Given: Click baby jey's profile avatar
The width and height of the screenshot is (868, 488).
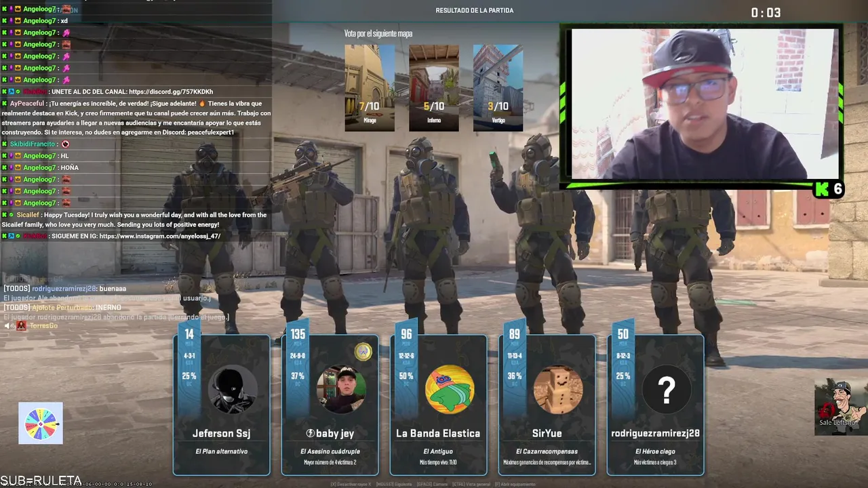Looking at the screenshot, I should pyautogui.click(x=341, y=389).
